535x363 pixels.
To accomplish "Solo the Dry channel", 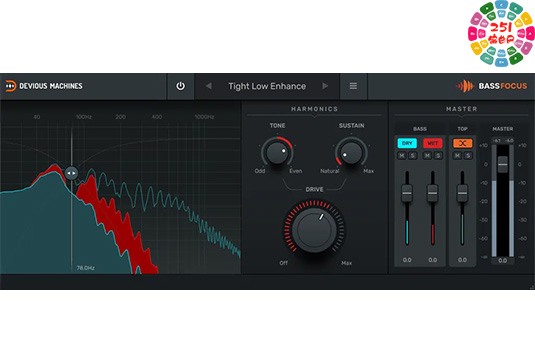I will pos(413,156).
